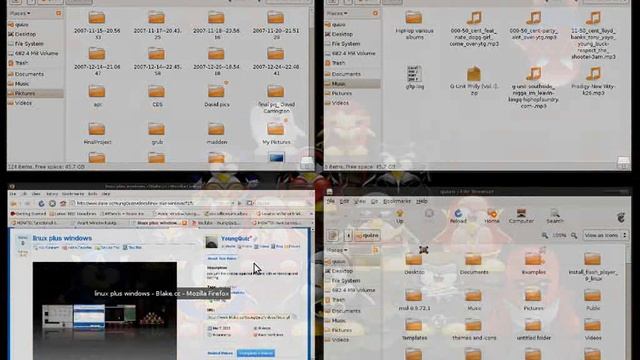Close the sidebar in Pictures window

58,13
